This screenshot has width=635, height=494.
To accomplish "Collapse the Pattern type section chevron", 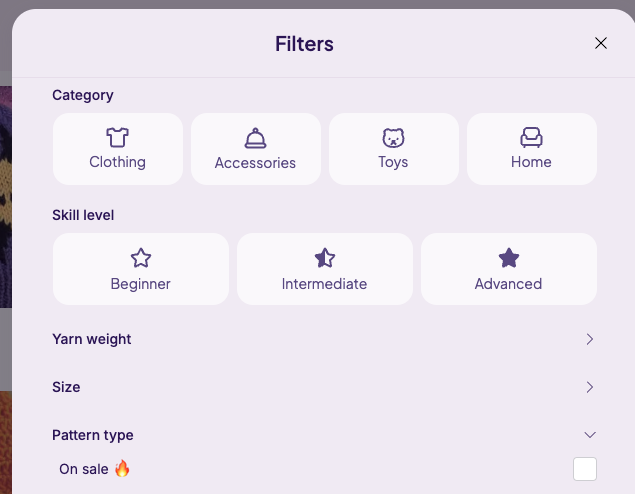I will pyautogui.click(x=590, y=435).
